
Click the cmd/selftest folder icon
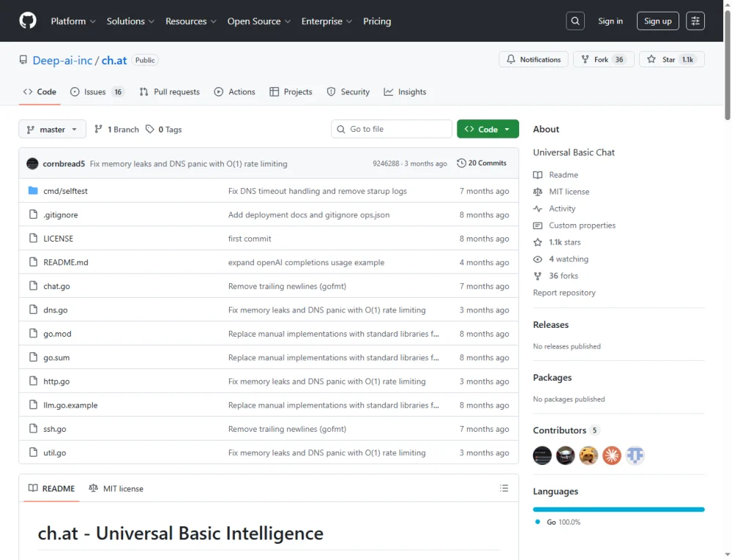point(32,191)
